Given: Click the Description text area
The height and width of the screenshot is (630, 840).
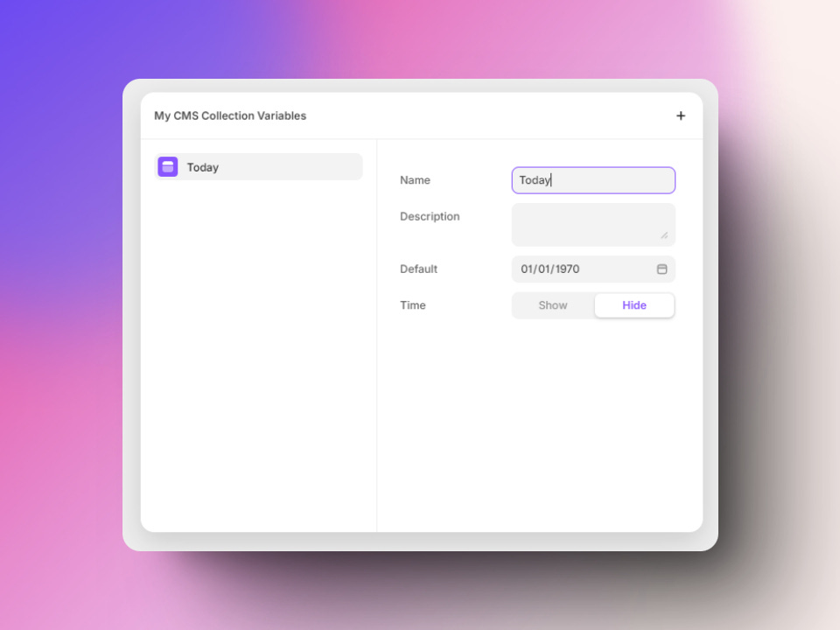Looking at the screenshot, I should point(593,225).
